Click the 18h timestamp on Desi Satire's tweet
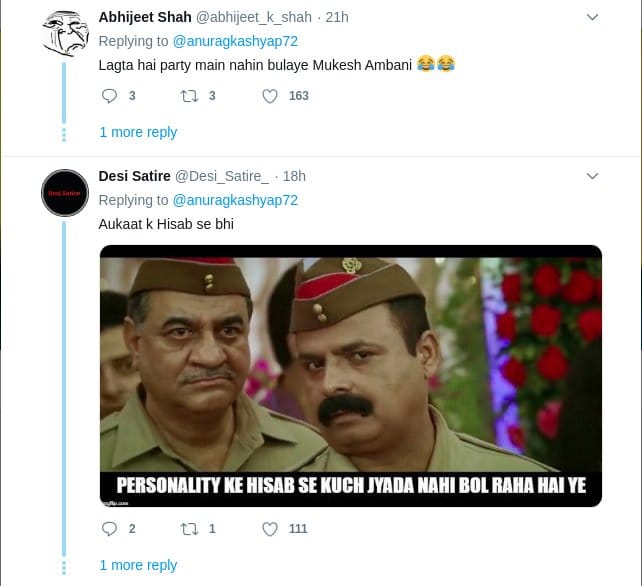 [294, 176]
